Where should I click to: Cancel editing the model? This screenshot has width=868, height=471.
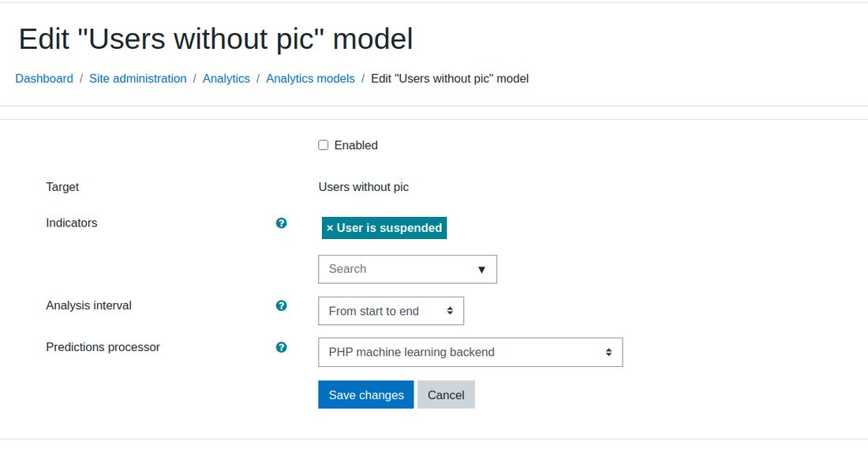click(446, 394)
